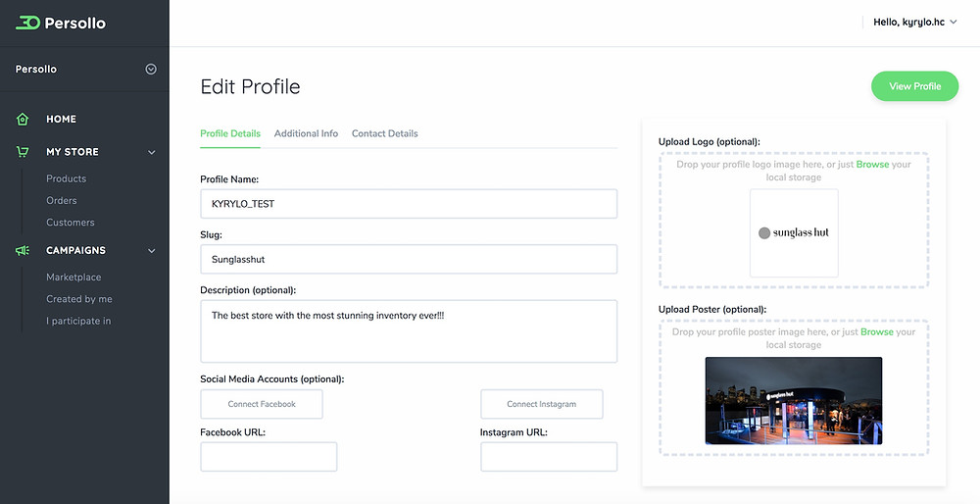
Task: Click the sunglass hut logo thumbnail
Action: [794, 233]
